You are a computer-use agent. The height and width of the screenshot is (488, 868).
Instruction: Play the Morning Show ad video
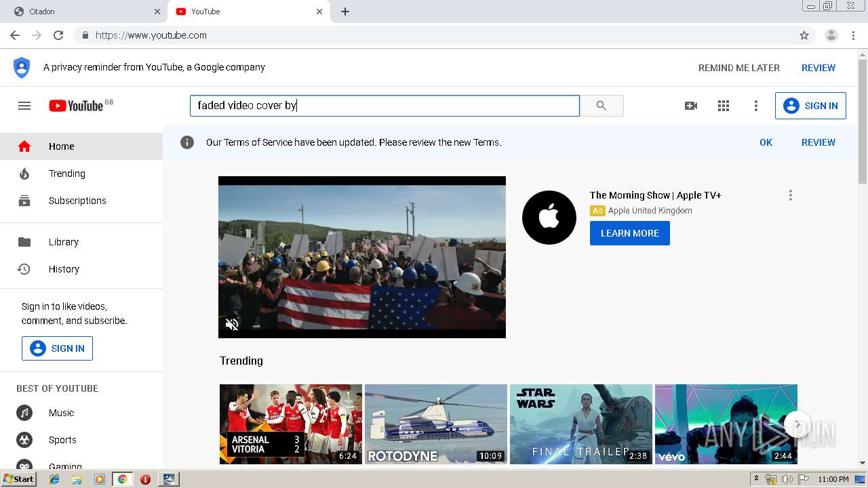coord(362,257)
